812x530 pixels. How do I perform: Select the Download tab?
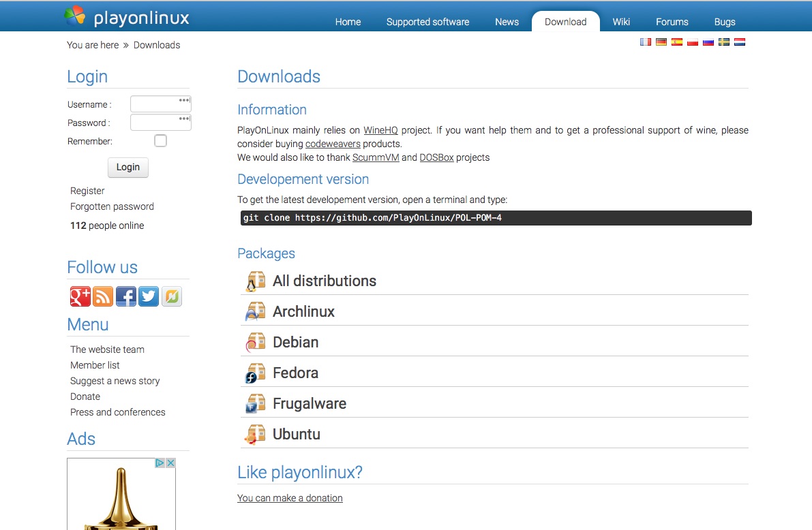pyautogui.click(x=565, y=22)
